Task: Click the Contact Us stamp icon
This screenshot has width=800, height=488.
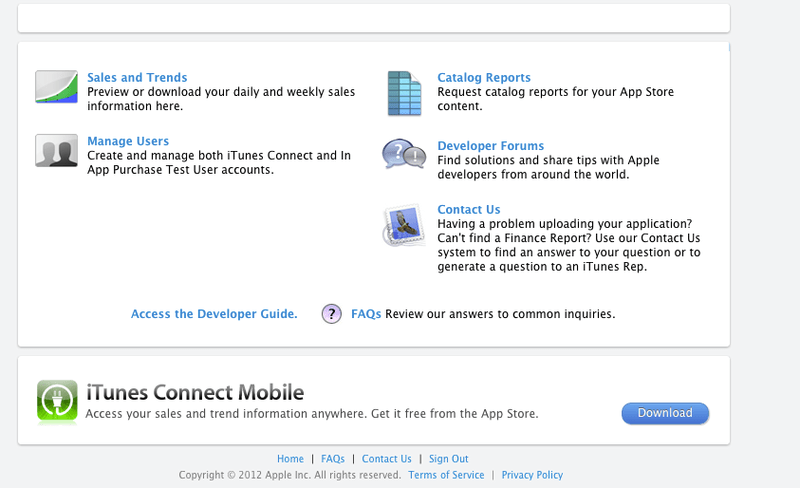Action: tap(404, 225)
